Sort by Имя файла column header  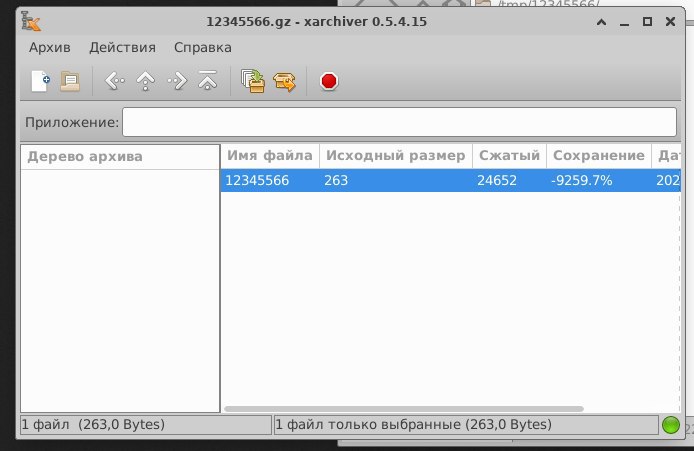(x=270, y=156)
